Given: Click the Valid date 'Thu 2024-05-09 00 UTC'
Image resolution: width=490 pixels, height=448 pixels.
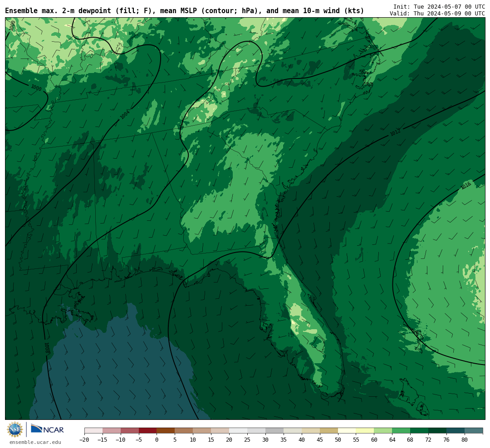Looking at the screenshot, I should [x=449, y=14].
